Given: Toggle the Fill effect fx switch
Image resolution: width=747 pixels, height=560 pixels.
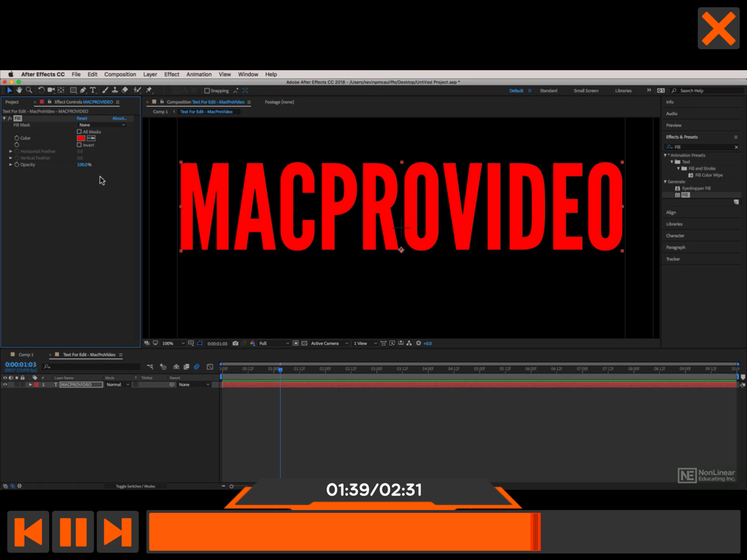Looking at the screenshot, I should 10,118.
